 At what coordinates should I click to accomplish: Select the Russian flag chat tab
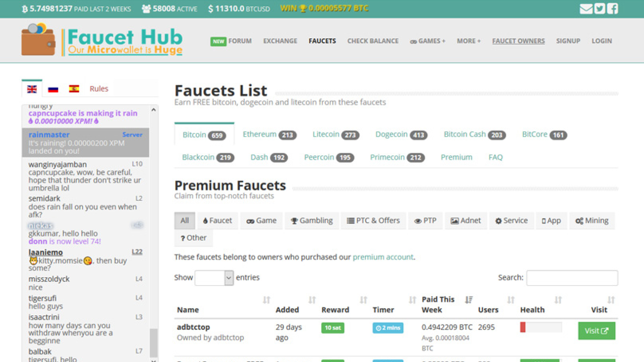click(x=53, y=89)
